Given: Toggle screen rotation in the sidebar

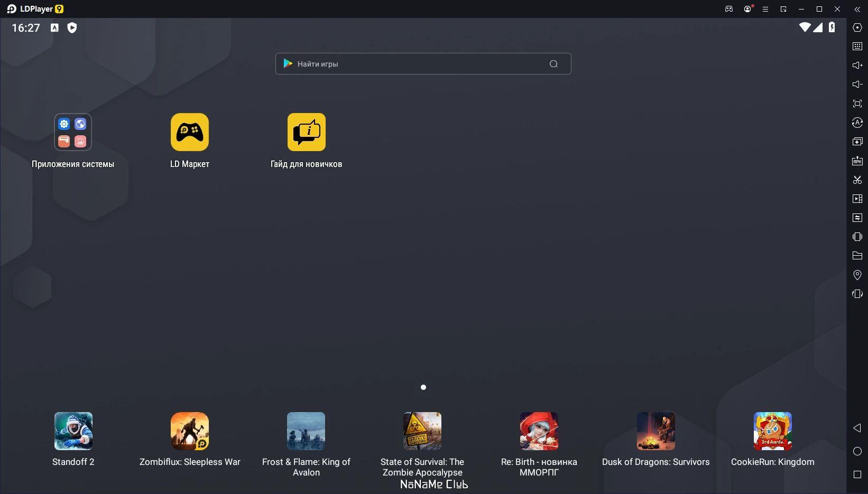Looking at the screenshot, I should click(x=857, y=294).
